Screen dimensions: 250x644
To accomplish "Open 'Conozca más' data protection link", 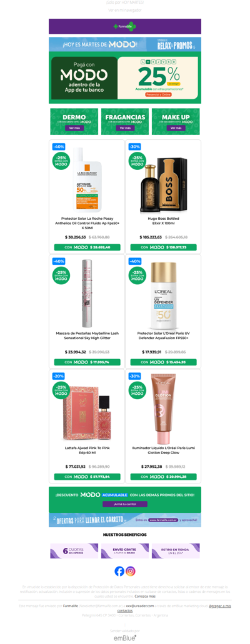I will point(145,596).
